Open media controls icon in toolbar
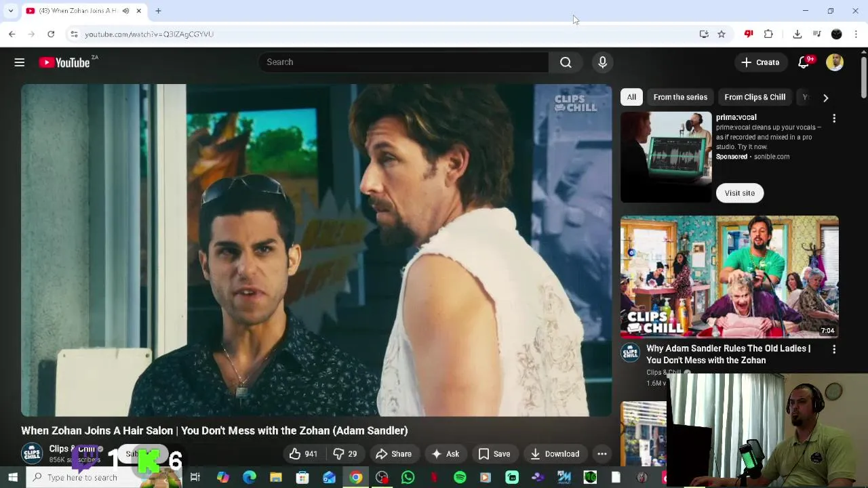 coord(817,34)
